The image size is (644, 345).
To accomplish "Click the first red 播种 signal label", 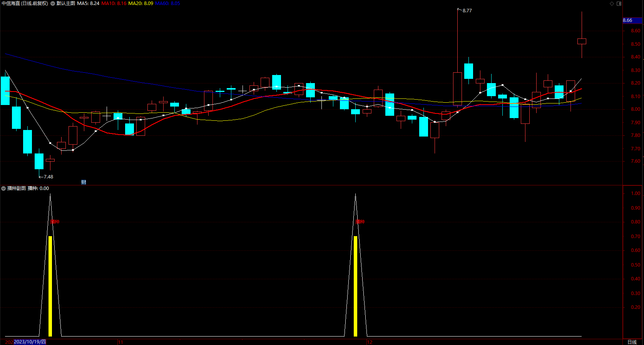I will point(55,222).
